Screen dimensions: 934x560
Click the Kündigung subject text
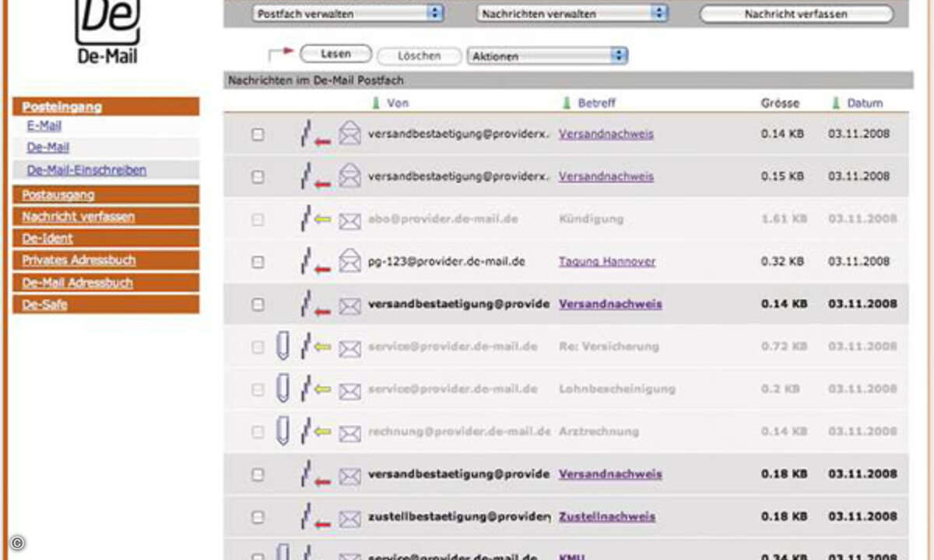(591, 219)
